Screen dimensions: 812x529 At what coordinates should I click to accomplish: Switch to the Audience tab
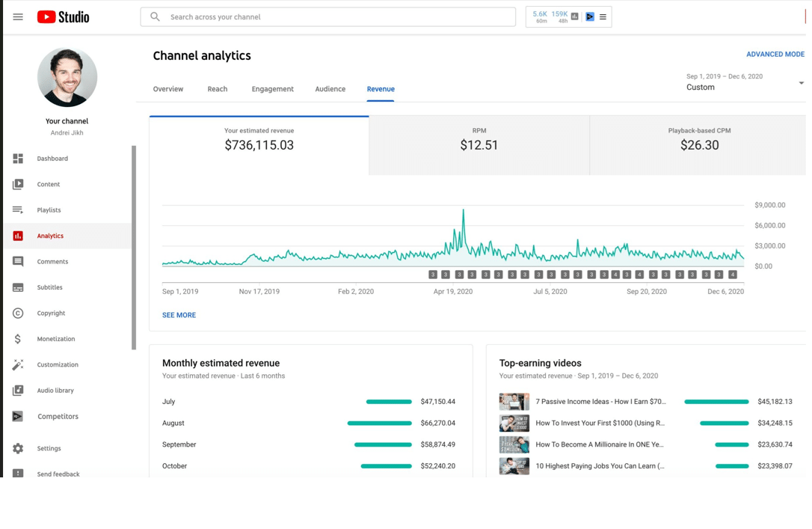tap(330, 89)
